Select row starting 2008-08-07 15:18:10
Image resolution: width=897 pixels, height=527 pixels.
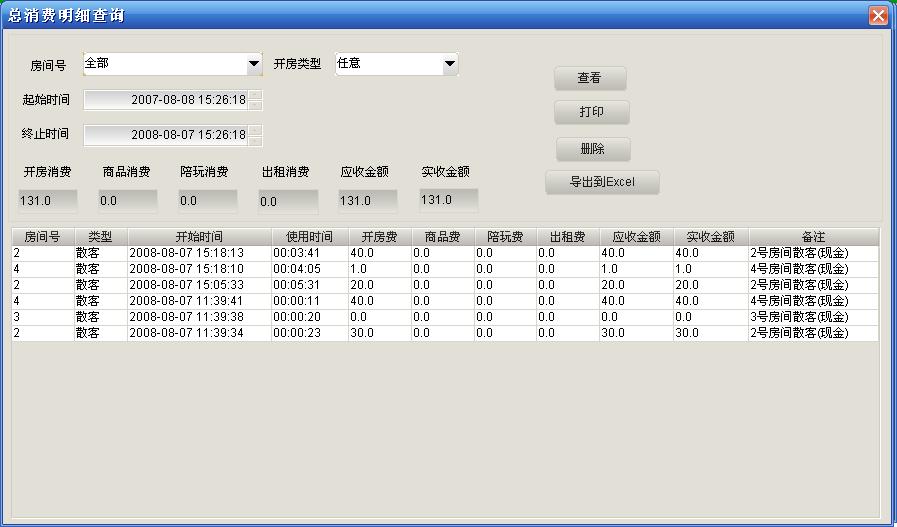(x=445, y=269)
